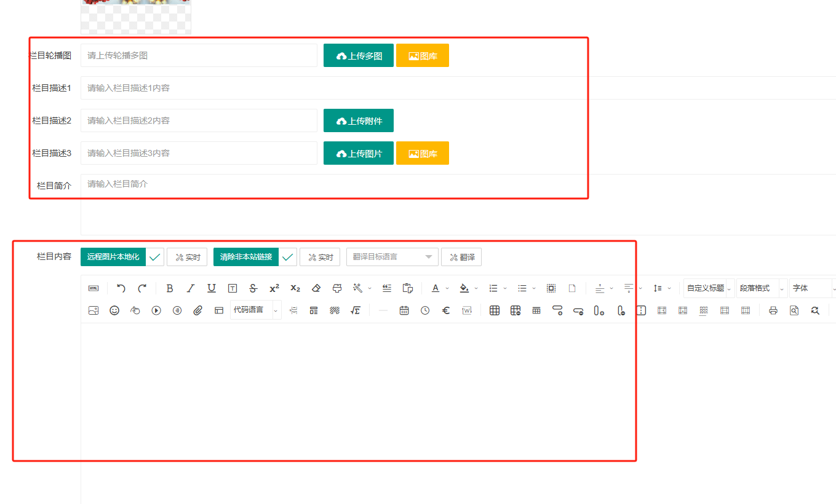Toggle bold formatting in the editor
836x504 pixels.
click(x=170, y=288)
